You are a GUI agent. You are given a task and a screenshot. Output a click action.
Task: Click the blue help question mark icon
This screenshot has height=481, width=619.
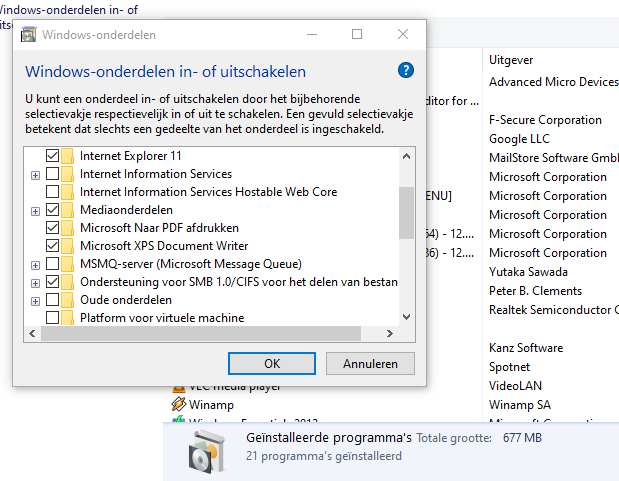coord(406,70)
